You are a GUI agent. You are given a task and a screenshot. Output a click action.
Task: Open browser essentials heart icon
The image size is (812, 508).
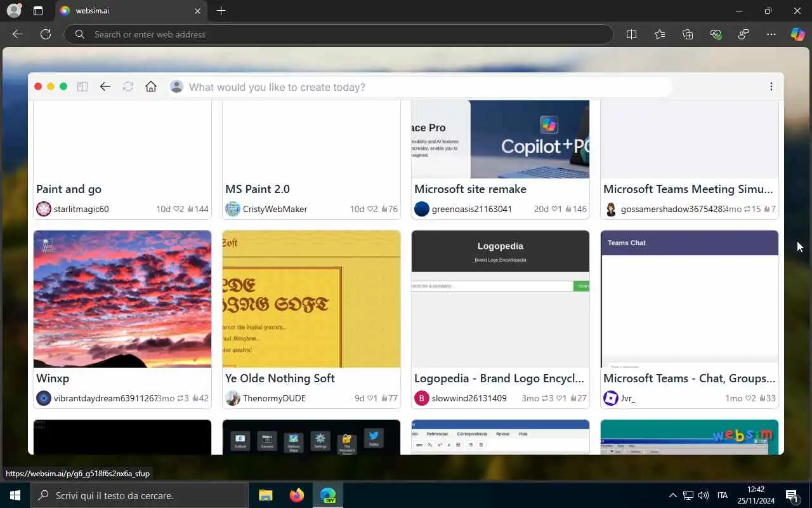tap(716, 34)
